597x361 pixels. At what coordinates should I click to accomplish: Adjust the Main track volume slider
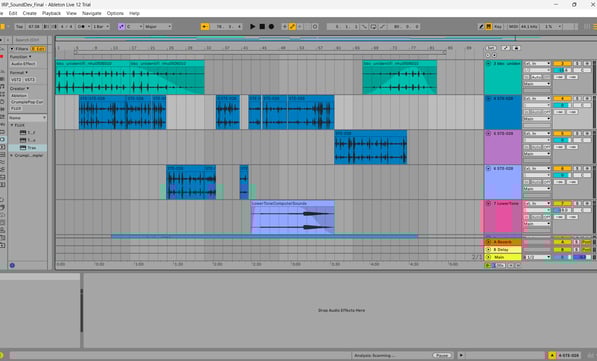click(x=562, y=257)
